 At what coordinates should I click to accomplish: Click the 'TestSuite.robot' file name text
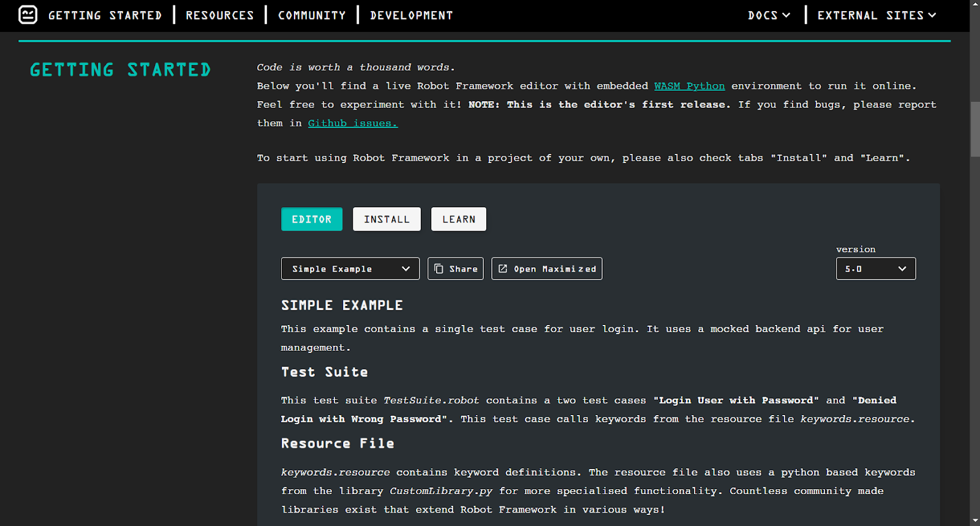tap(431, 400)
